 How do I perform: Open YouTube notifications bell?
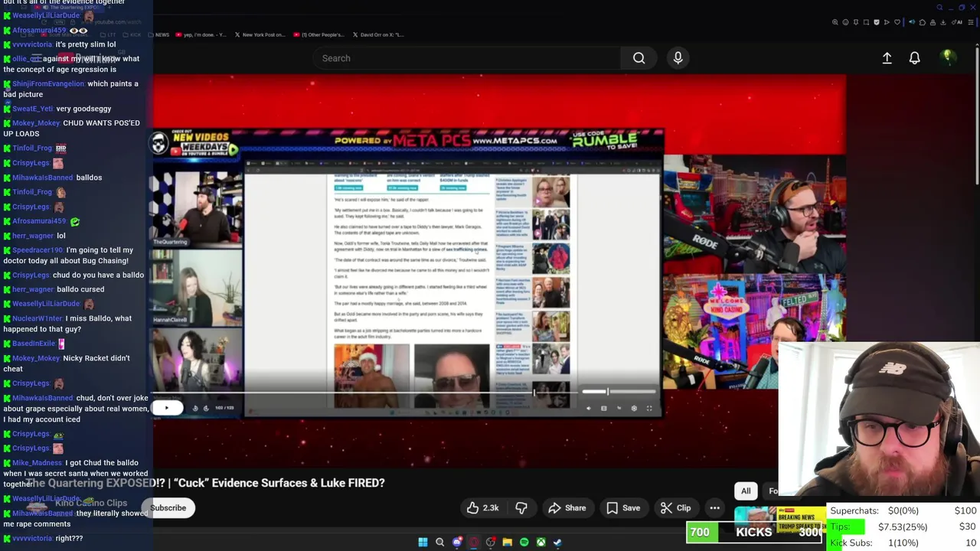pyautogui.click(x=914, y=58)
